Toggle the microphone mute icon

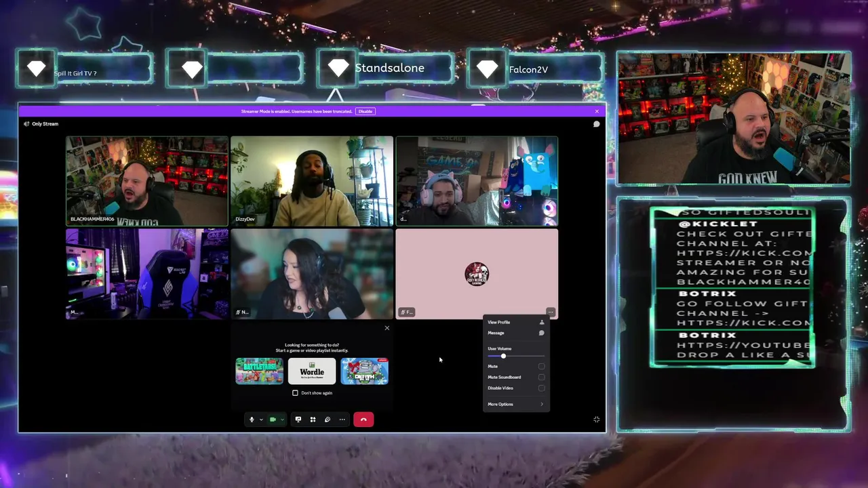click(252, 420)
